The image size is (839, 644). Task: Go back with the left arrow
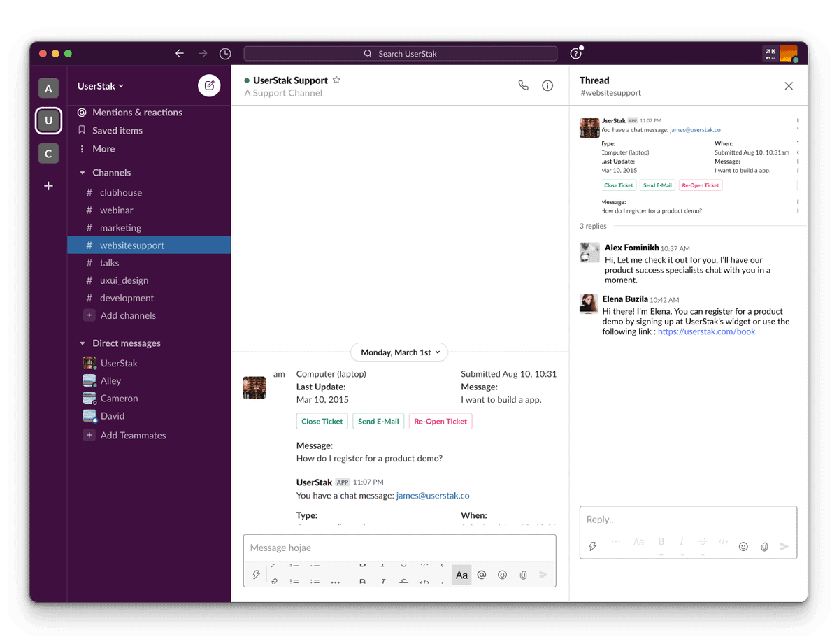point(180,54)
